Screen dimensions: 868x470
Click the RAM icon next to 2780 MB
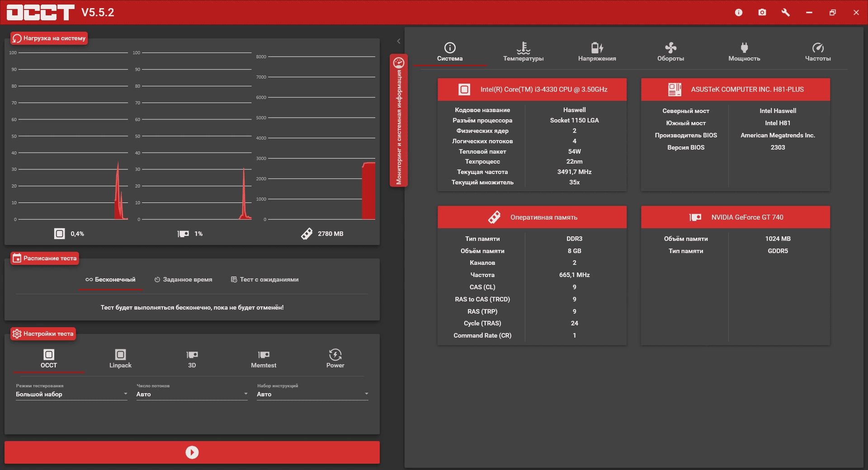point(307,234)
